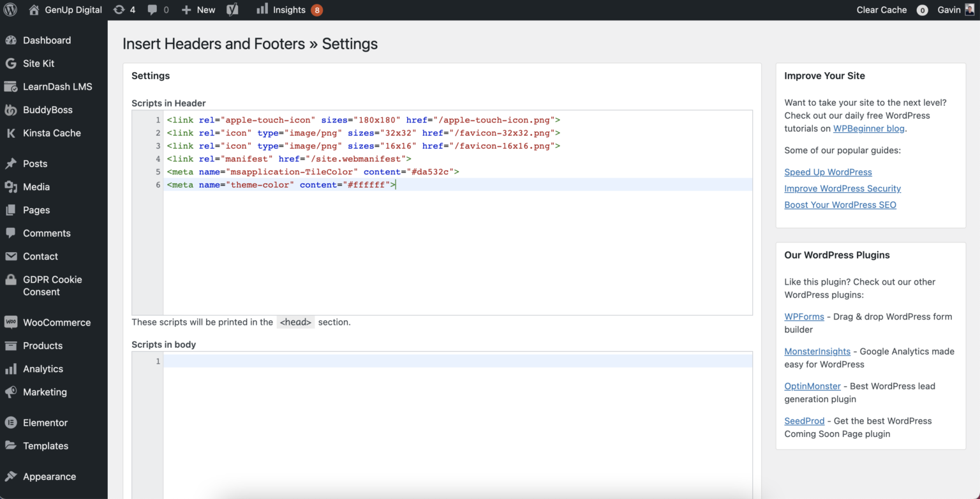Screen dimensions: 980x499
Task: Open the LearnDash LMS menu
Action: [57, 87]
